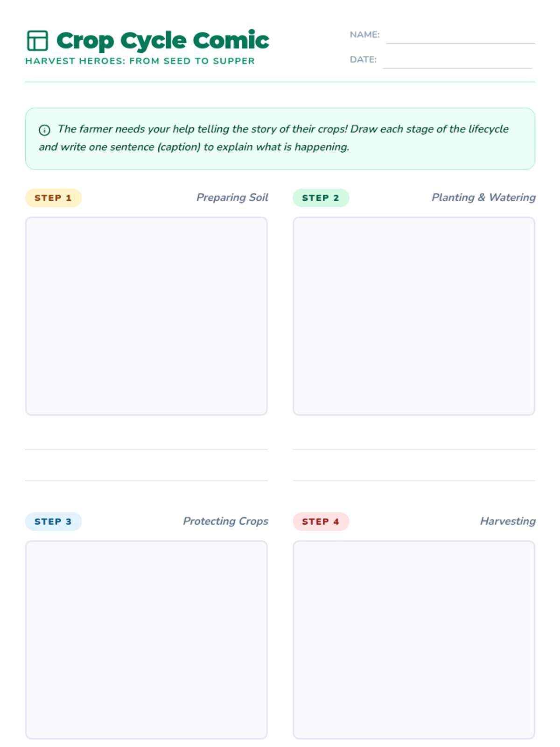Click the Protecting Crops drawing panel
The image size is (560, 747).
coord(146,640)
